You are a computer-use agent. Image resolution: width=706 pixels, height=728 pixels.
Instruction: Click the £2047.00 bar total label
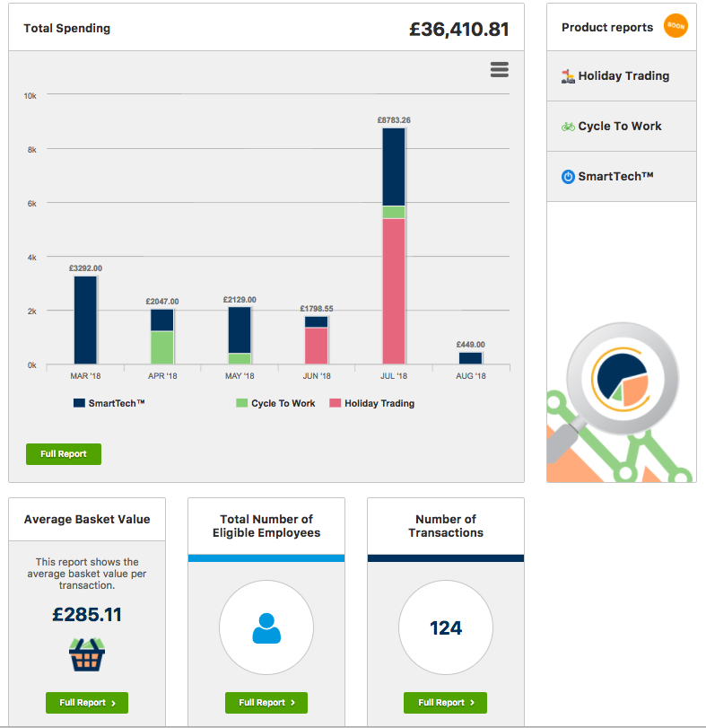(161, 302)
